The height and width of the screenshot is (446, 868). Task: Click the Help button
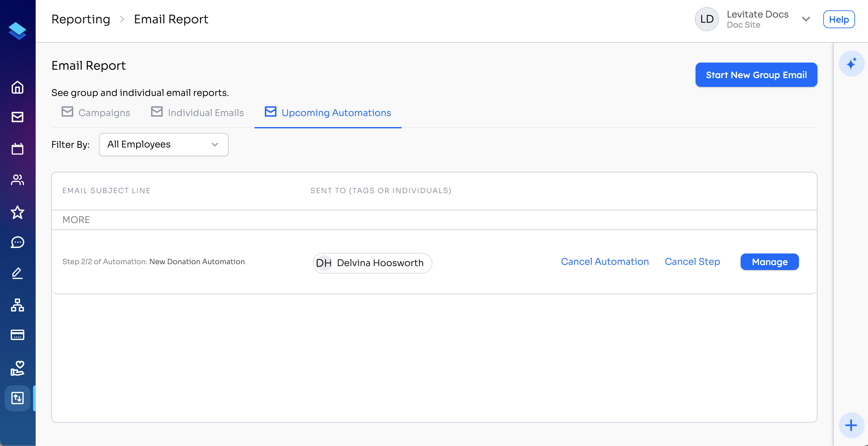coord(839,19)
